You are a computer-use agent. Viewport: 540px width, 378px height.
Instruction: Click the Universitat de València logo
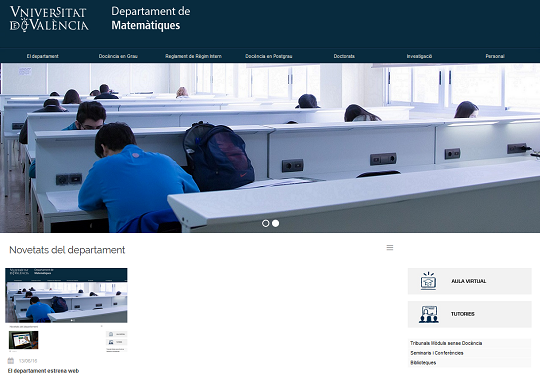pyautogui.click(x=49, y=19)
